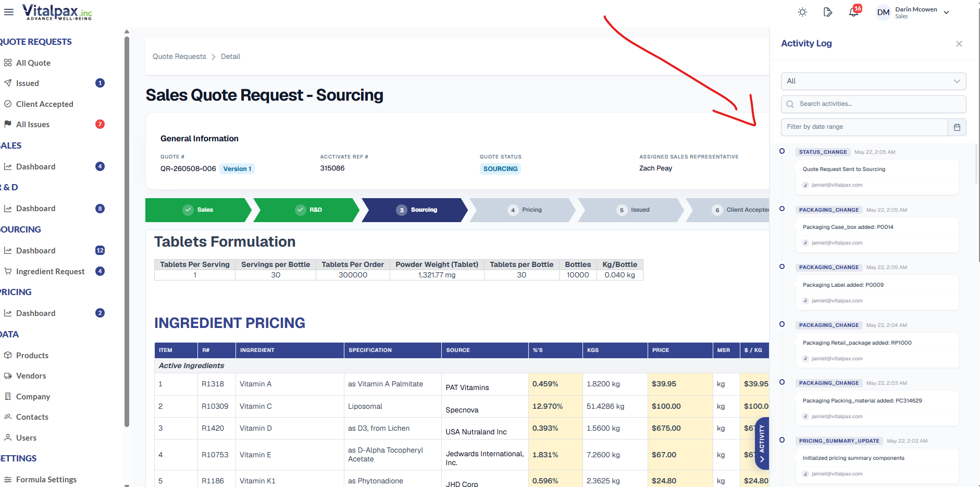Viewport: 980px width, 487px height.
Task: Toggle the sun theme icon
Action: [802, 12]
